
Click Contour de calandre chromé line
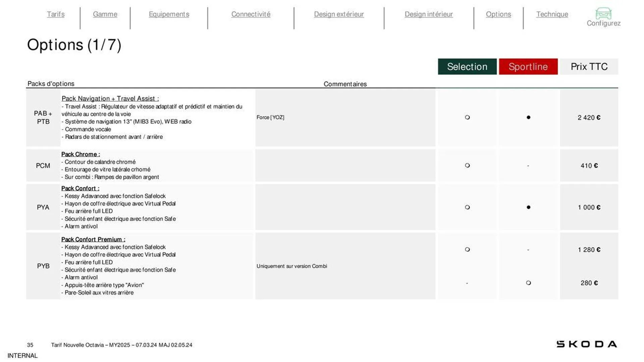pos(99,162)
